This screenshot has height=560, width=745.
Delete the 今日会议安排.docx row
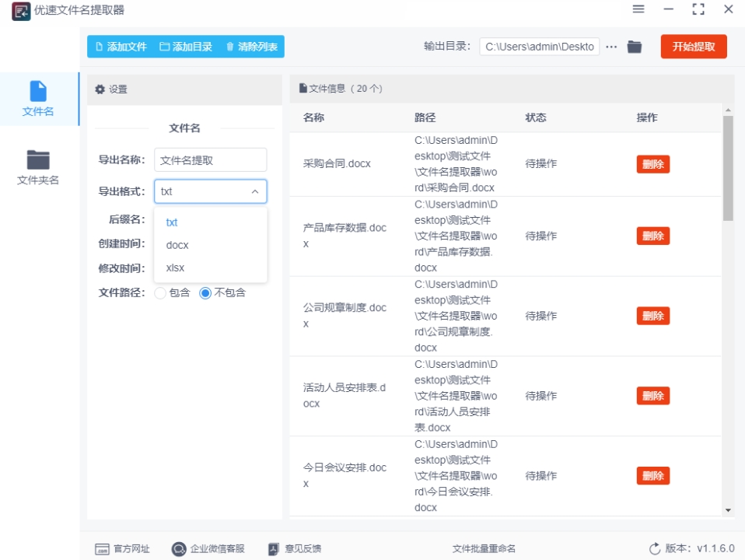[652, 475]
